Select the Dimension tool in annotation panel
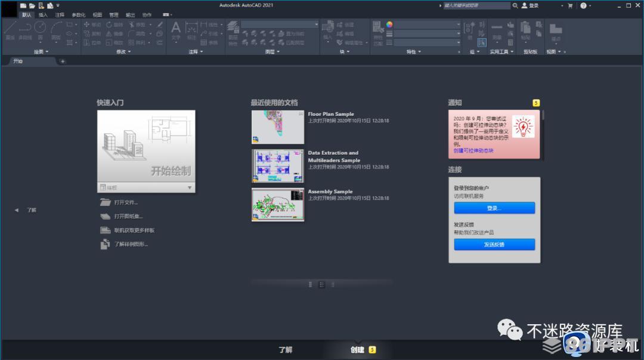644x360 pixels. 191,30
